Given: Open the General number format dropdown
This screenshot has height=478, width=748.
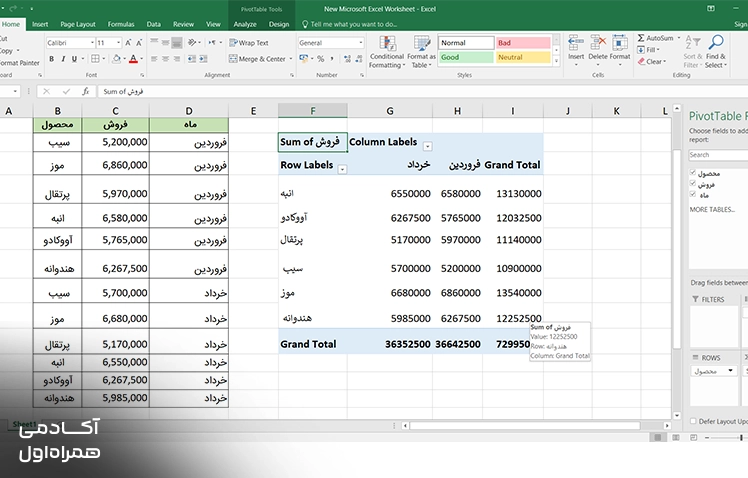Looking at the screenshot, I should coord(361,43).
